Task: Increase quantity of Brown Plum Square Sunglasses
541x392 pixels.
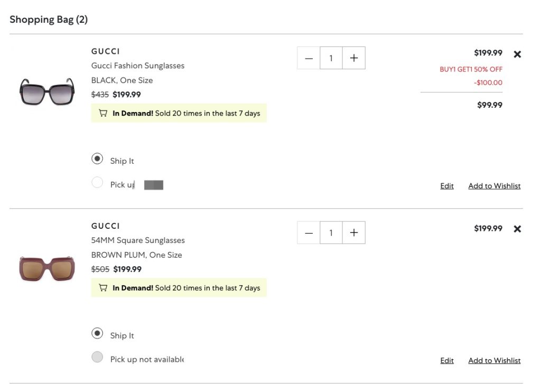Action: (354, 233)
